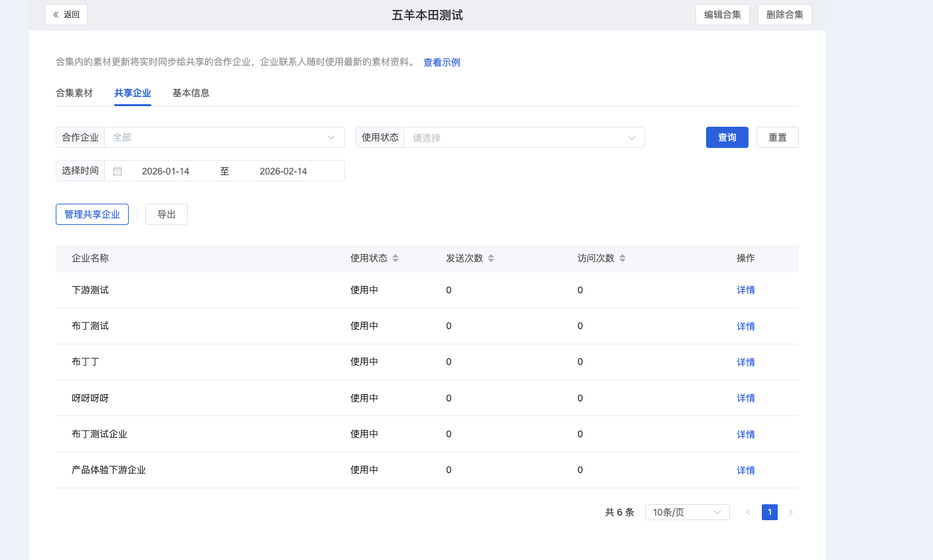Change the 10条/页 page size selector
The width and height of the screenshot is (933, 560).
pyautogui.click(x=687, y=512)
